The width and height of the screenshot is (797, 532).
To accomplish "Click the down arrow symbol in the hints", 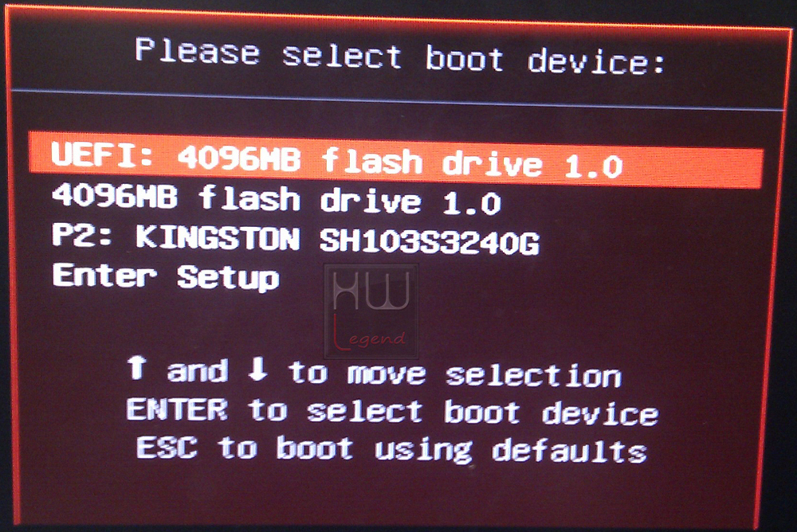I will [x=257, y=370].
